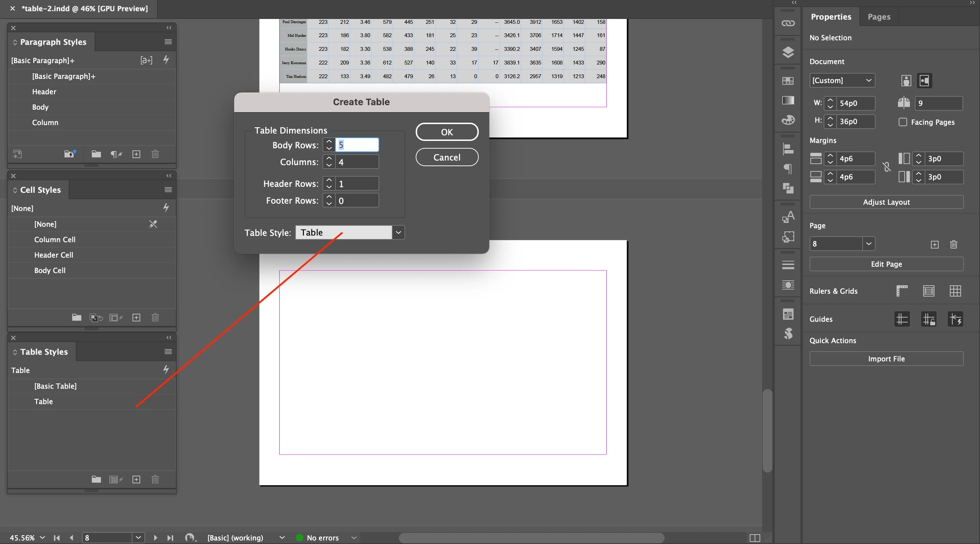The width and height of the screenshot is (980, 544).
Task: Click OK in Create Table dialog
Action: pyautogui.click(x=447, y=132)
